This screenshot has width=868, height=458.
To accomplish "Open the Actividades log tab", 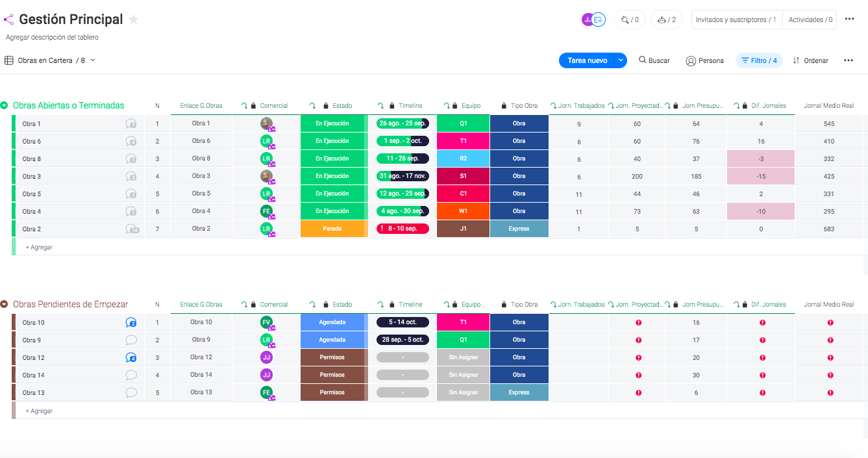I will (810, 19).
